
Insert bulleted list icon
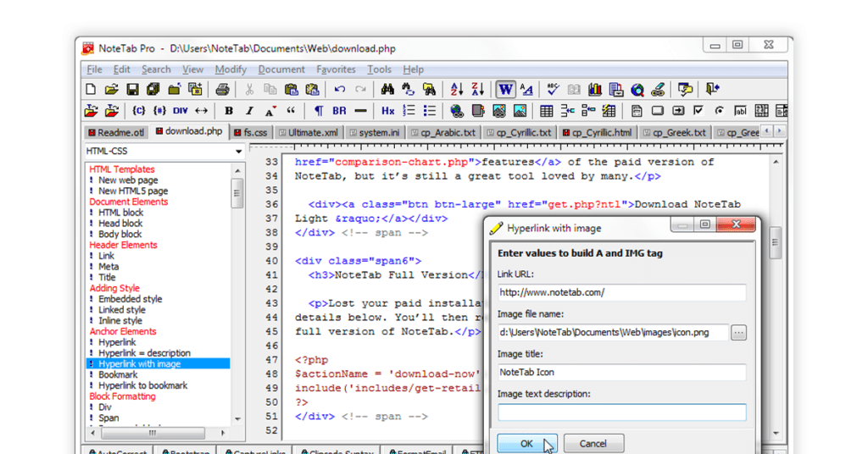coord(430,111)
